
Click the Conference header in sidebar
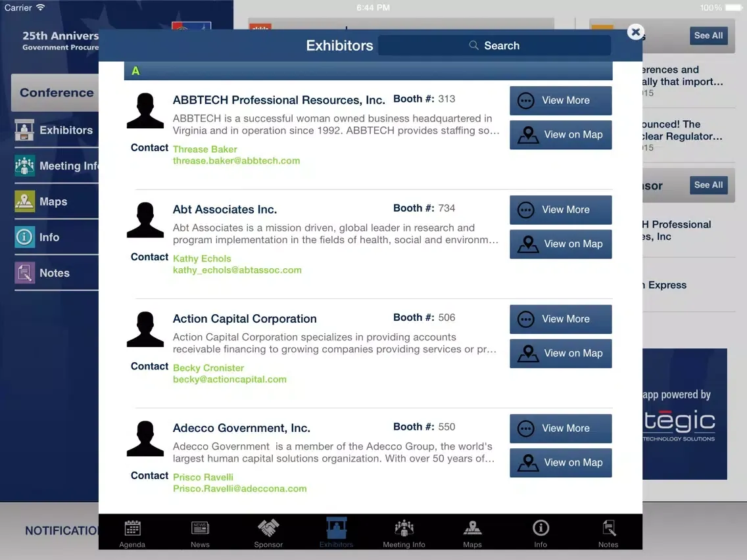55,93
